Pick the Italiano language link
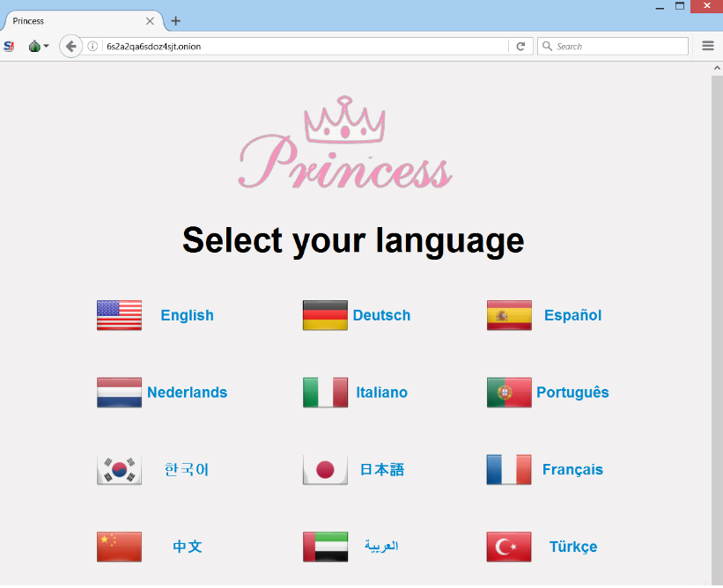This screenshot has height=588, width=723. 382,393
